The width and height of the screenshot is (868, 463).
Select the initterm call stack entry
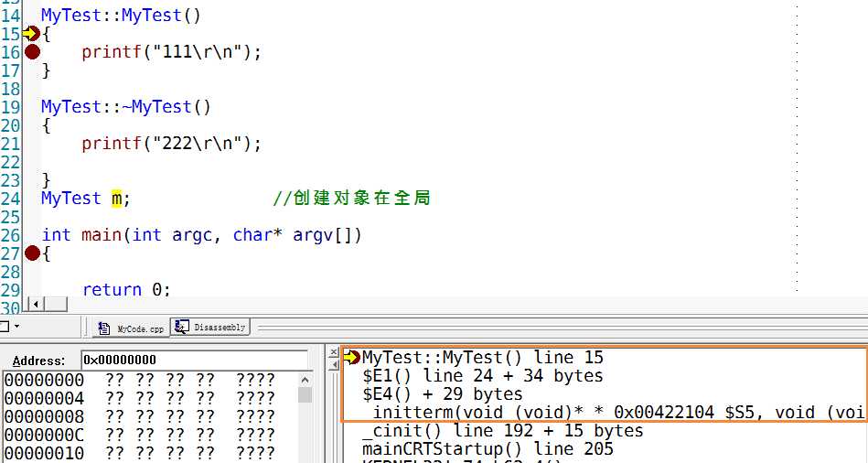coord(617,413)
